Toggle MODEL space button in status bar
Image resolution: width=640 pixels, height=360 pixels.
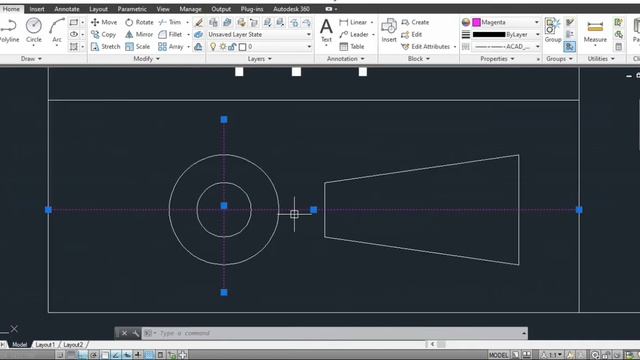(498, 355)
